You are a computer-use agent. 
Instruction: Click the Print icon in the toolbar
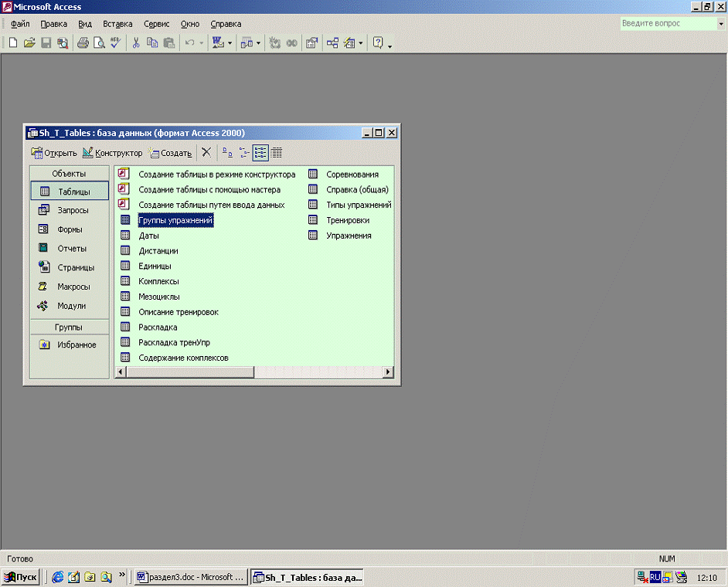pos(83,43)
